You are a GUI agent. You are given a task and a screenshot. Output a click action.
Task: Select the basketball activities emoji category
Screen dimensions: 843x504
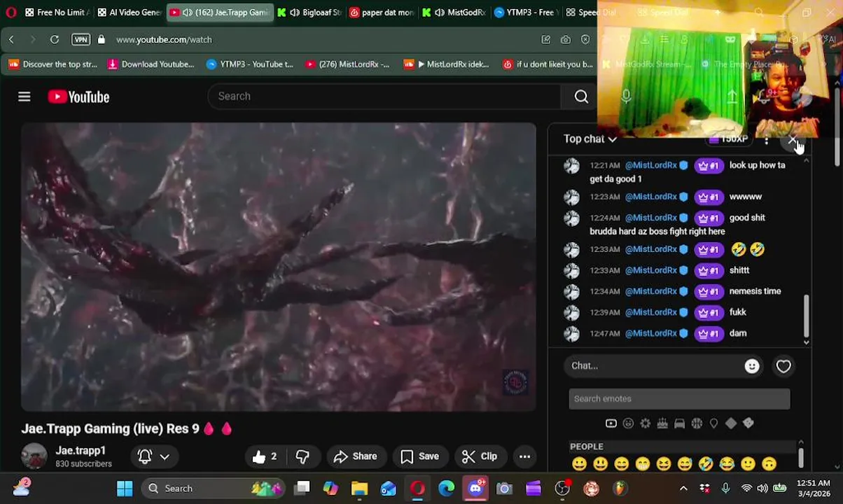tap(697, 423)
